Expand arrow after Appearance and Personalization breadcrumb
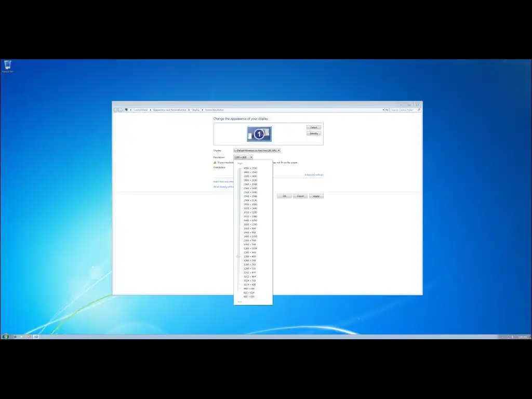Image resolution: width=532 pixels, height=399 pixels. pos(189,110)
